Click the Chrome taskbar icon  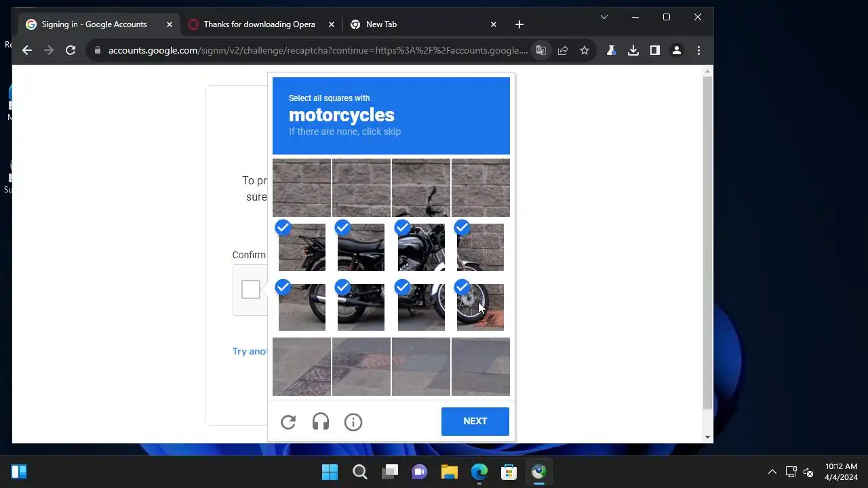(x=539, y=472)
